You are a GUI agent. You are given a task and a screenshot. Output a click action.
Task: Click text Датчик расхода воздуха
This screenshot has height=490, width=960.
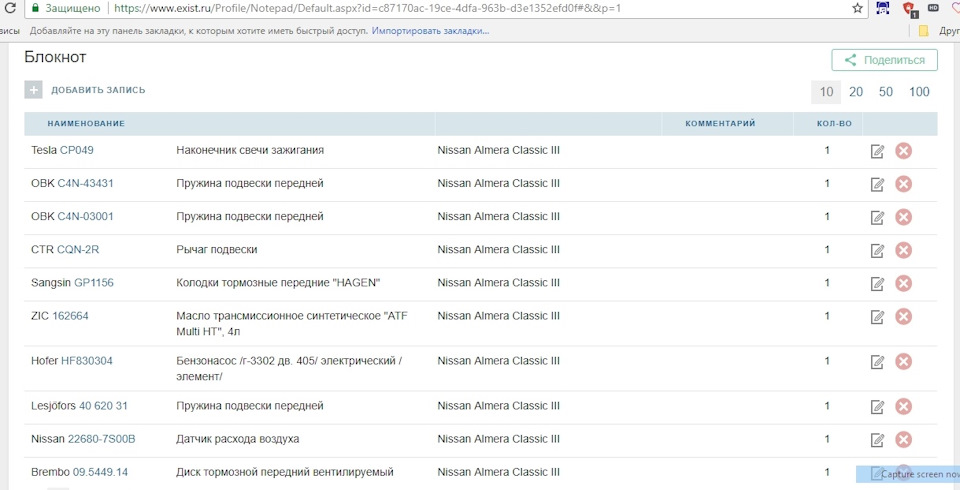238,439
